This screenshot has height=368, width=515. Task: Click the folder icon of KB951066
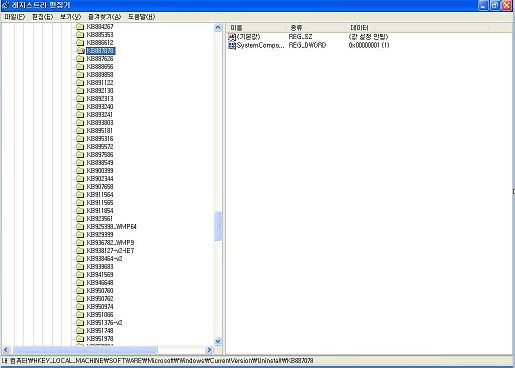pyautogui.click(x=80, y=315)
